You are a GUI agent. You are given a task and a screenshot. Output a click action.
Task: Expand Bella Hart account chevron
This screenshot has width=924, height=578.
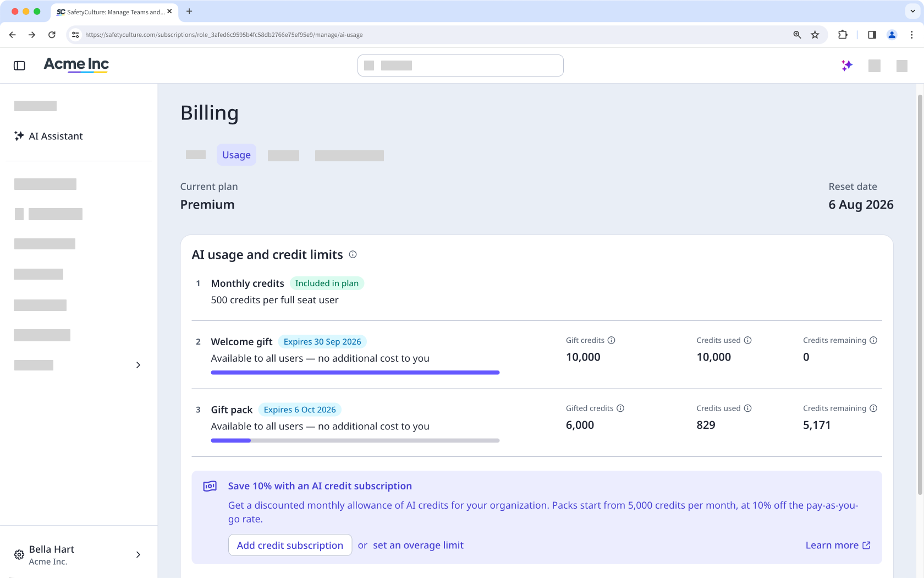click(138, 555)
